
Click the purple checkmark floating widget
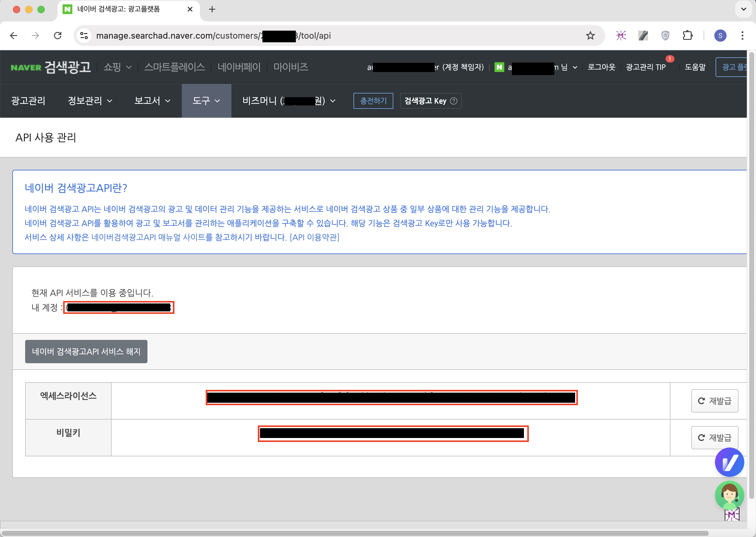tap(729, 462)
